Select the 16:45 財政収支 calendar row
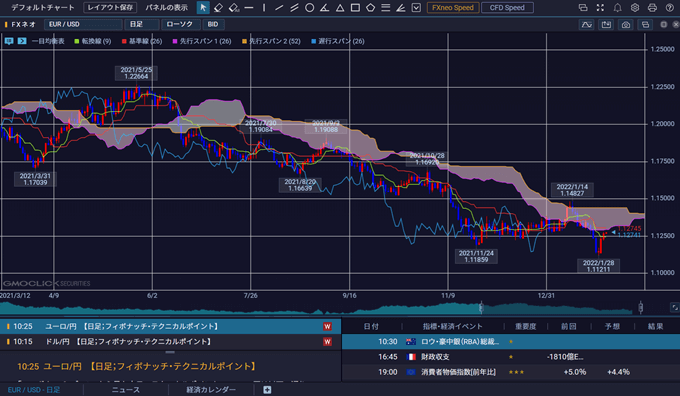Viewport: 680px width, 396px height. point(511,357)
